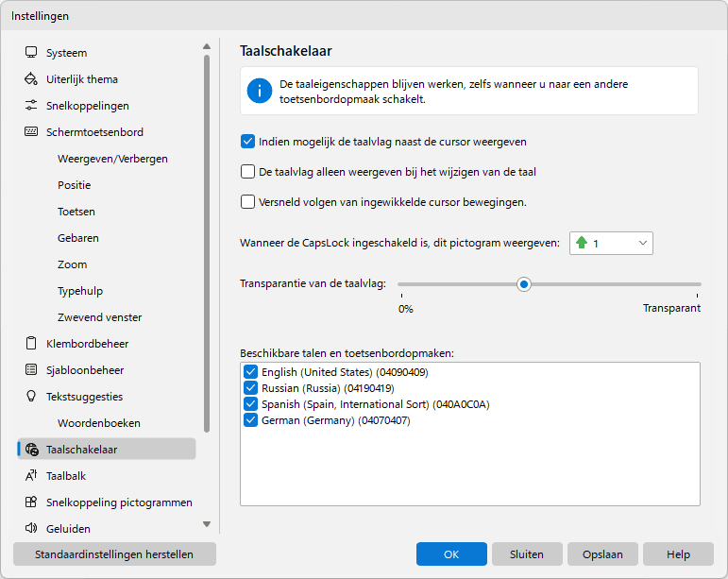
Task: Enable Versneld volgen van cursor bewegingen
Action: pos(248,202)
